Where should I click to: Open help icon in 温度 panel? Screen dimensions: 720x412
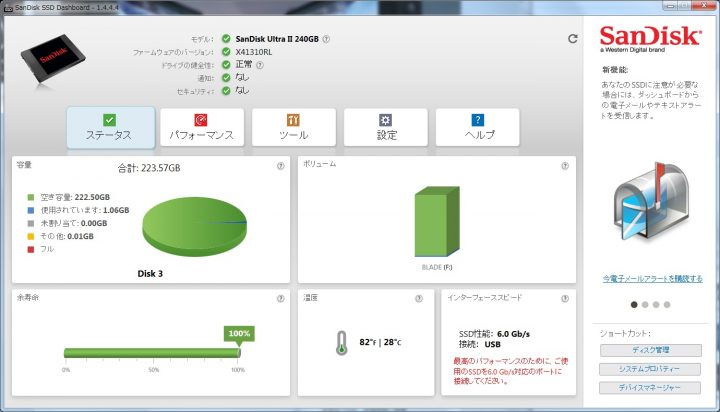(419, 299)
